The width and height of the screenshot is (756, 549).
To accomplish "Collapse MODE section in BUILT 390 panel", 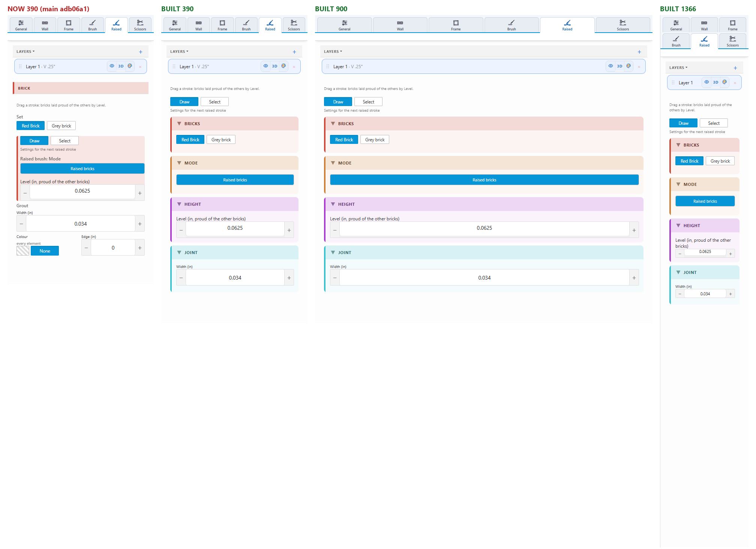I will pyautogui.click(x=179, y=163).
